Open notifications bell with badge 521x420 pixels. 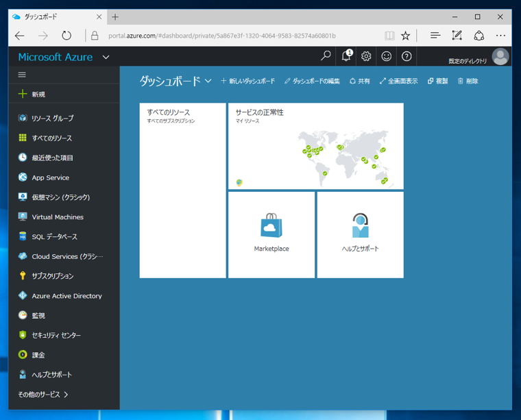(x=347, y=55)
